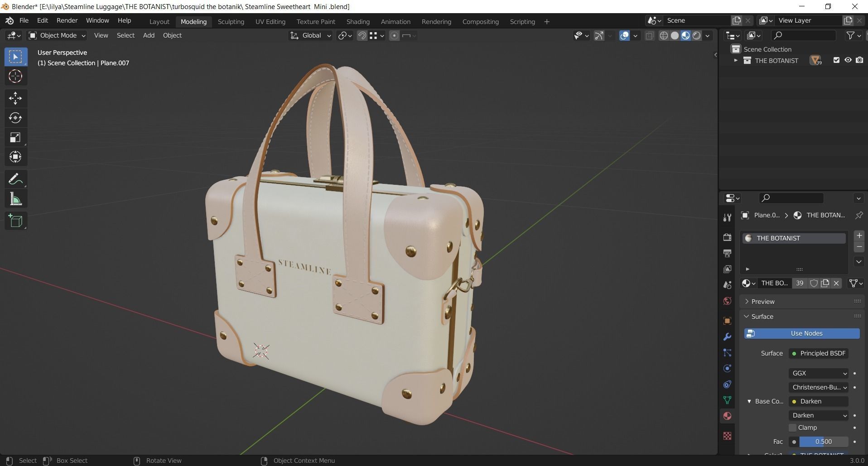The image size is (868, 466).
Task: Switch to the UV Editing workspace
Action: pos(270,22)
